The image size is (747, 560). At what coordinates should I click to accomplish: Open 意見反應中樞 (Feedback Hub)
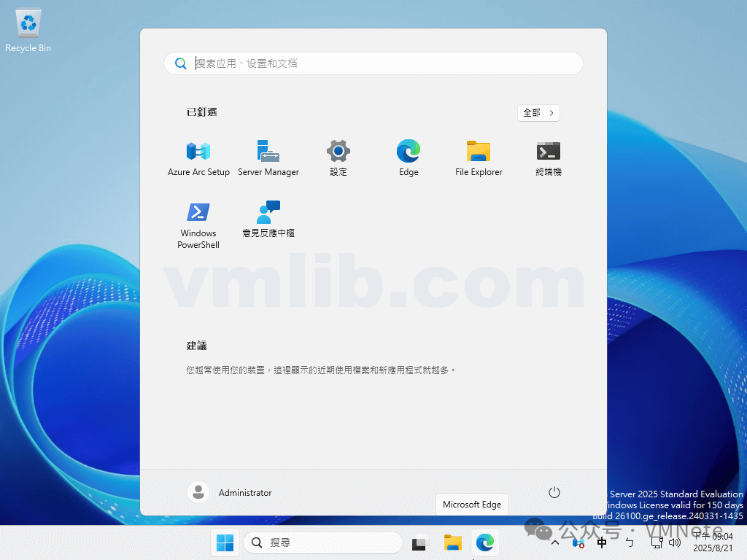[268, 217]
